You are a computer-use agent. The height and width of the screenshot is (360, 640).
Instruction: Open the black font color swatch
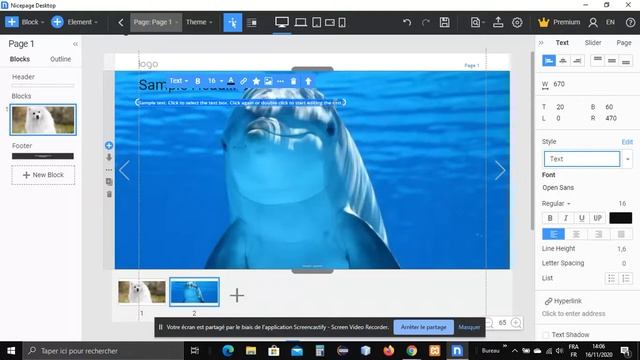[x=620, y=218]
